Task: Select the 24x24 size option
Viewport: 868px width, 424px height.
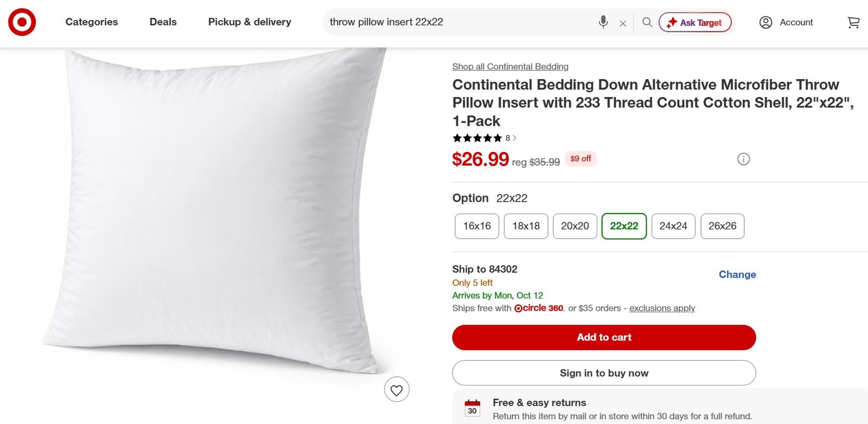Action: tap(673, 226)
